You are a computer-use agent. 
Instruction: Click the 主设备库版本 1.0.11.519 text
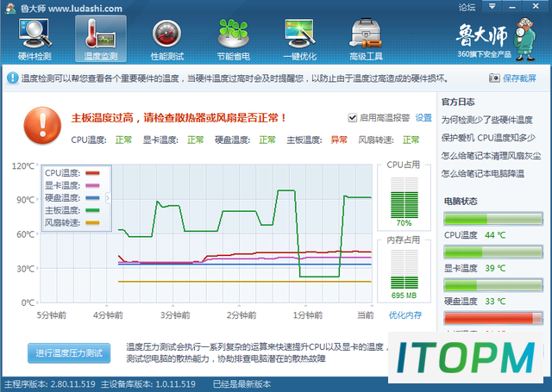click(x=148, y=384)
